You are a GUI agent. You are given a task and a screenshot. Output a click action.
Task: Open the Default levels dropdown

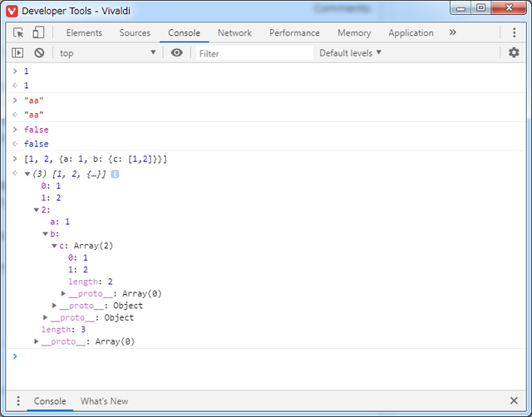(x=351, y=53)
